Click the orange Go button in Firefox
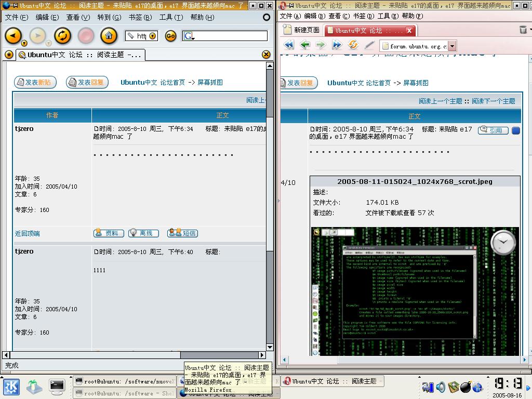The height and width of the screenshot is (399, 532). click(x=170, y=36)
